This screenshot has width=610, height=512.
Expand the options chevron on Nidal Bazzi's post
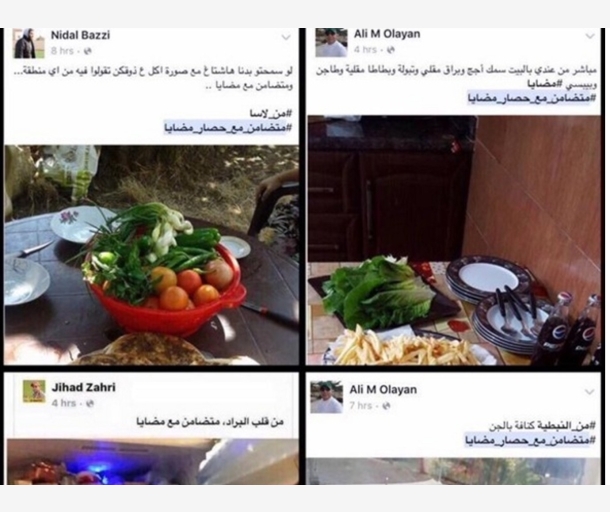click(x=286, y=37)
